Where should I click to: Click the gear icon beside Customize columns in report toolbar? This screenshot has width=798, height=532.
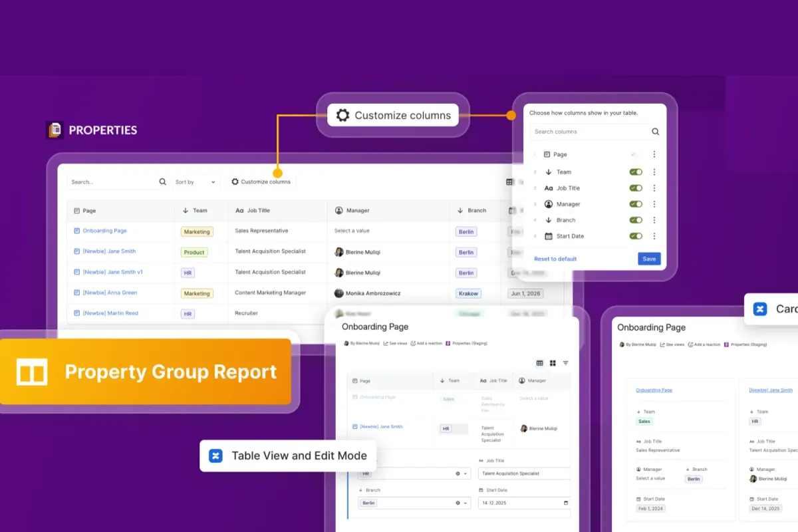[235, 182]
